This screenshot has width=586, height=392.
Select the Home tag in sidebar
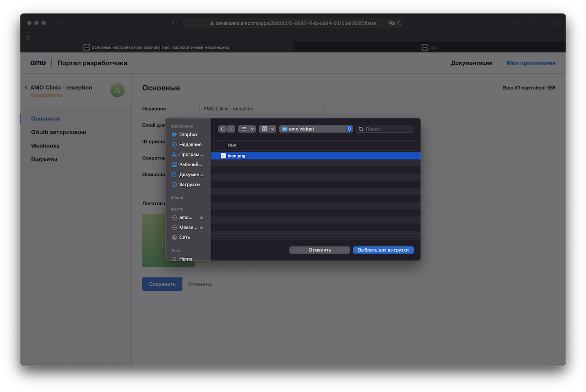185,259
